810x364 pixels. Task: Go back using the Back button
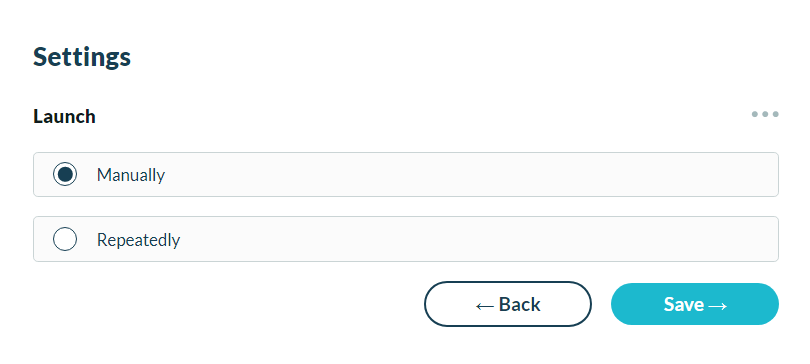point(508,304)
